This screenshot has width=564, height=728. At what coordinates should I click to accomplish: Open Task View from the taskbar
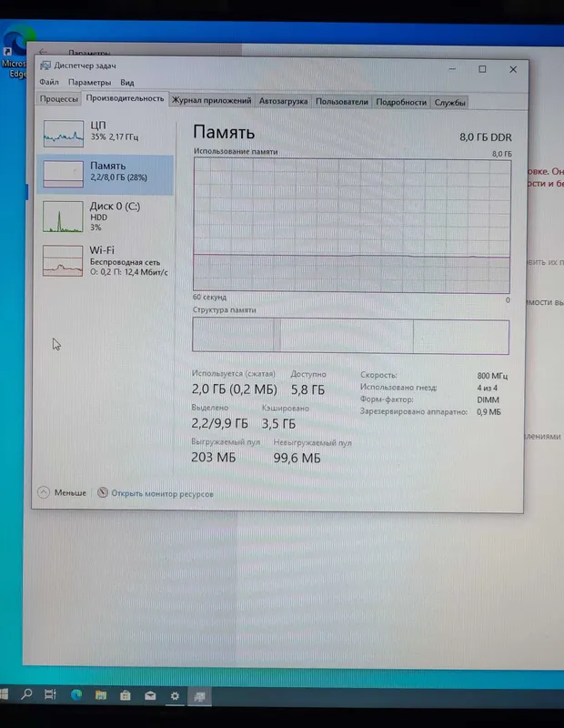point(50,694)
